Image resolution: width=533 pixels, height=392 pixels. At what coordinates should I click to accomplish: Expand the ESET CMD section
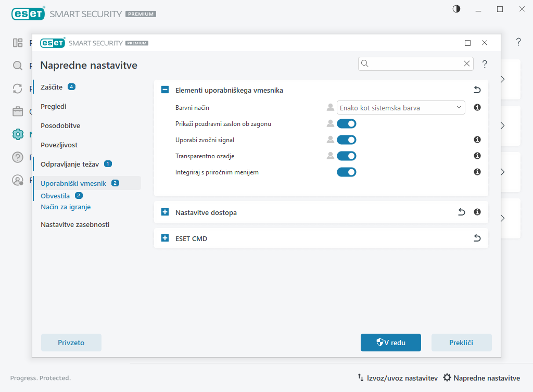165,238
